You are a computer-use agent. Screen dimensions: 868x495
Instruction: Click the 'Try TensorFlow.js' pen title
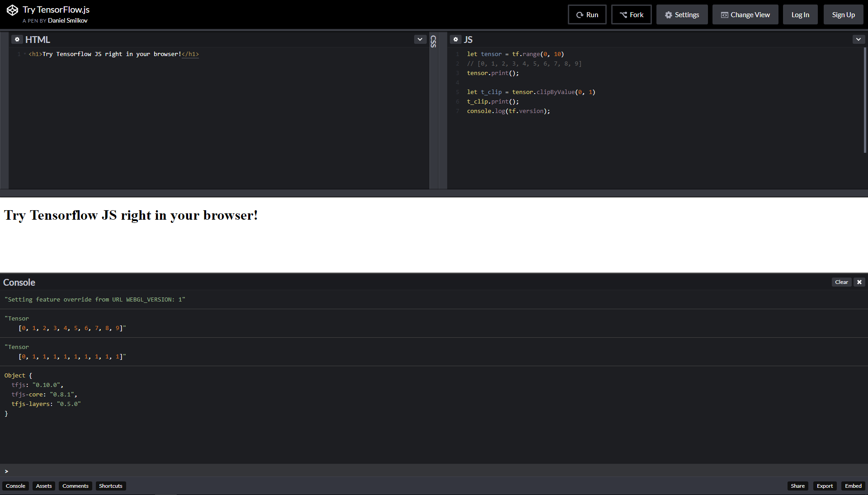click(56, 9)
